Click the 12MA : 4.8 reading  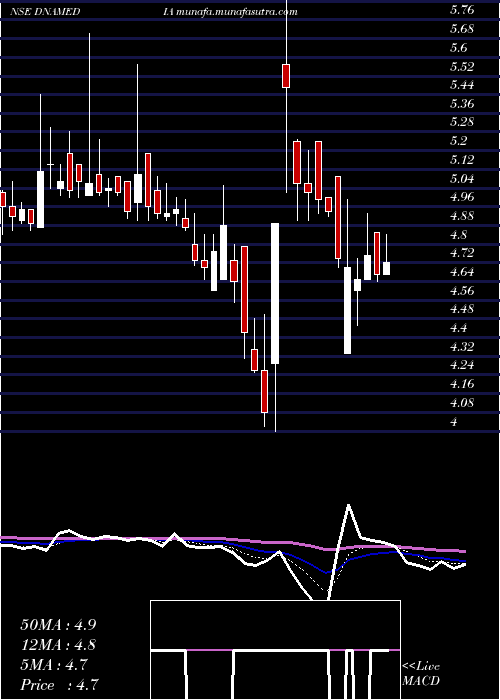pos(58,645)
